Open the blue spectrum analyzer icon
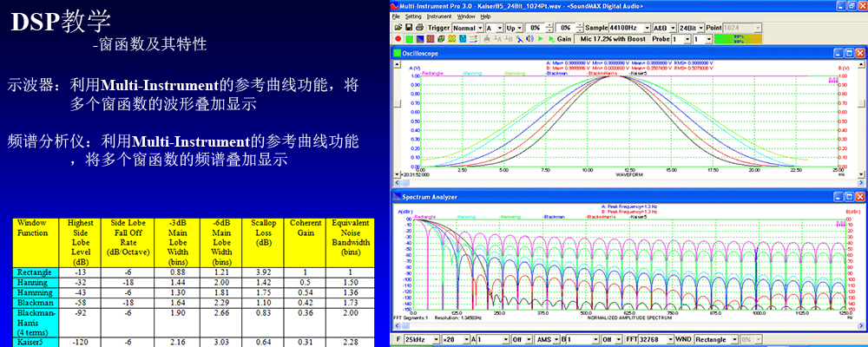The height and width of the screenshot is (347, 868). click(x=420, y=39)
